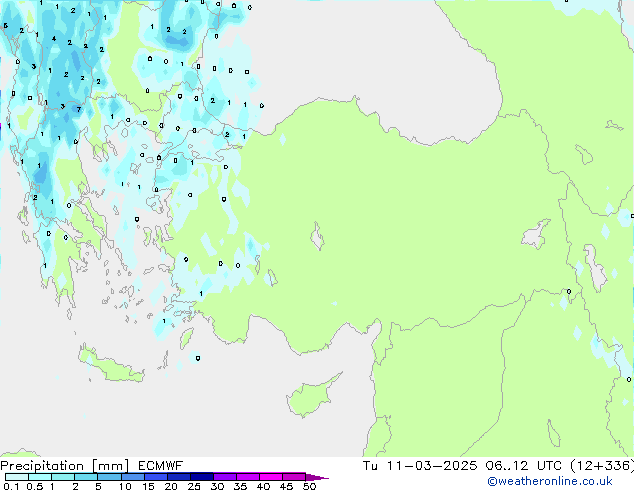Viewport: 634px width, 490px height.
Task: Select the 0.5–1 mm legend swatch
Action: [x=40, y=477]
